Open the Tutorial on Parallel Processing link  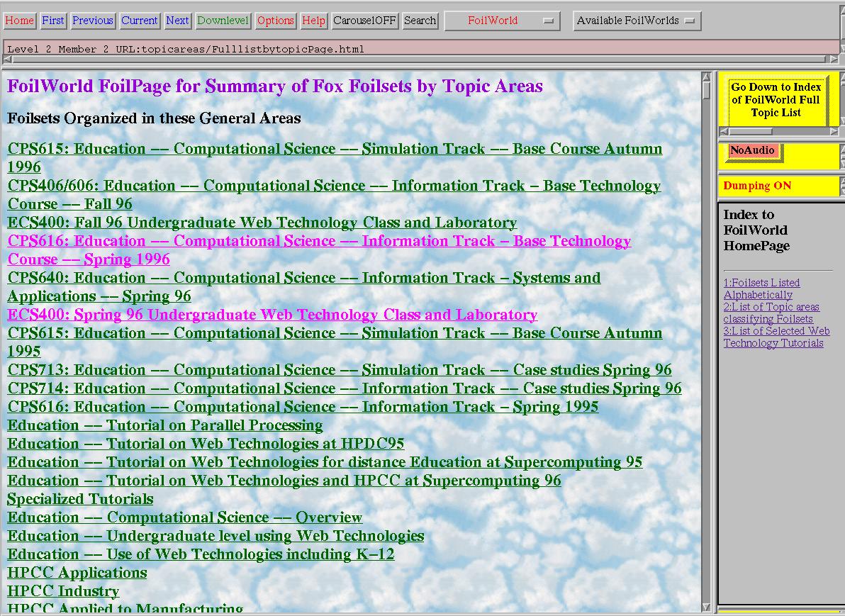[x=165, y=425]
